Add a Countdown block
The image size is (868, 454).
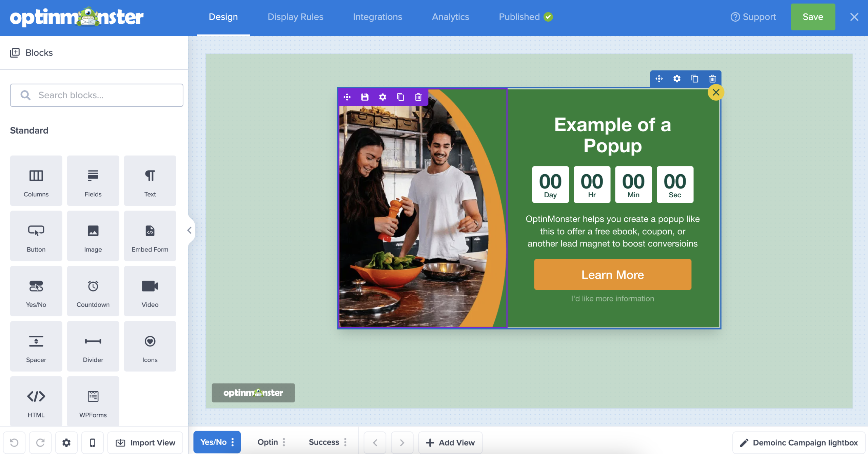click(93, 291)
